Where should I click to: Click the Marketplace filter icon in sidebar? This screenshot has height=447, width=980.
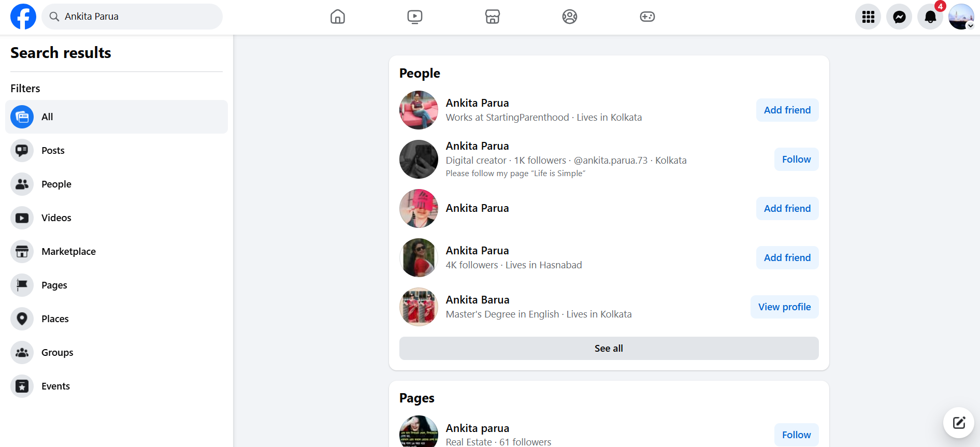[x=22, y=252]
